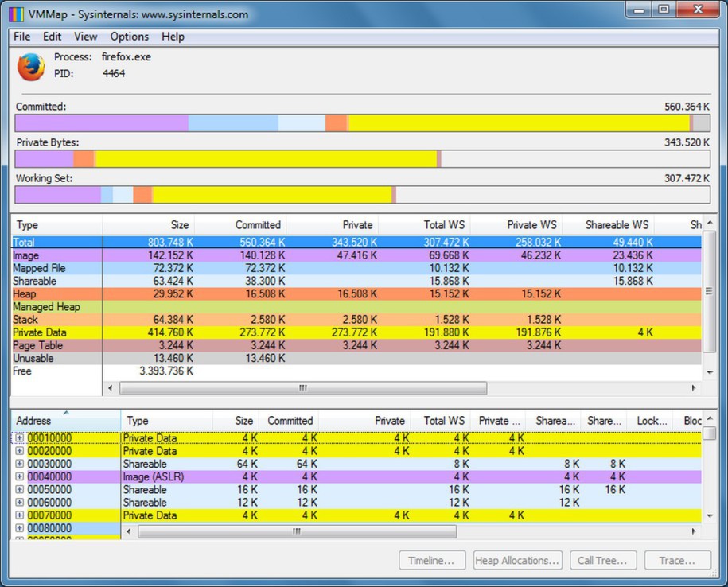Viewport: 728px width, 587px height.
Task: Click the Trace button
Action: tap(677, 560)
